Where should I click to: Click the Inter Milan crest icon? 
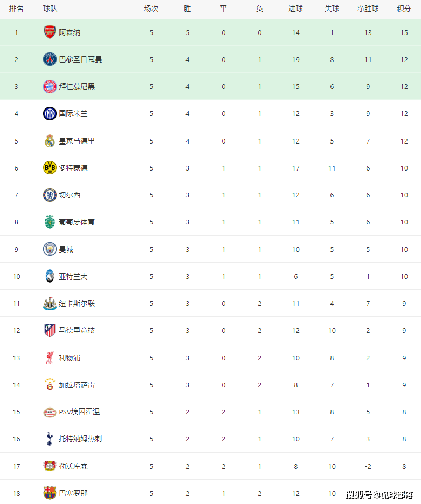pos(50,113)
